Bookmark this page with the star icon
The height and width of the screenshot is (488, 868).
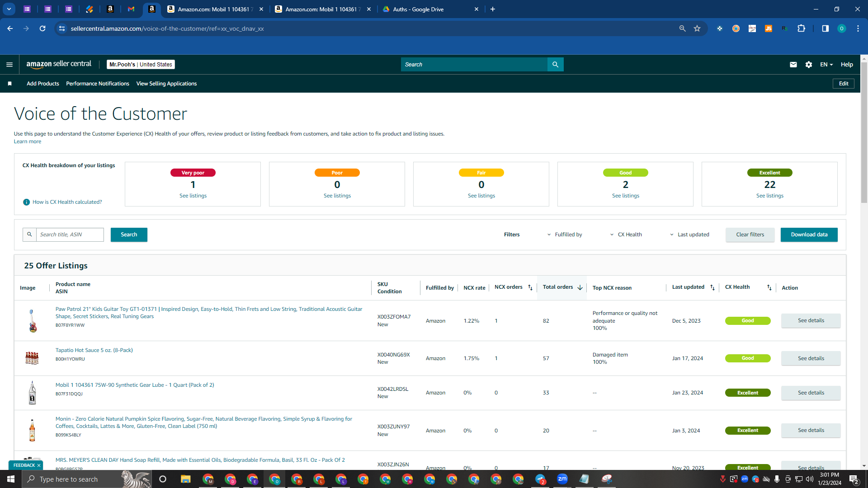697,28
